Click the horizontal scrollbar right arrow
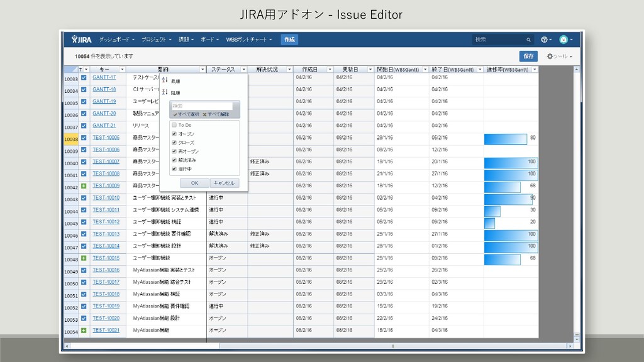 click(x=570, y=346)
